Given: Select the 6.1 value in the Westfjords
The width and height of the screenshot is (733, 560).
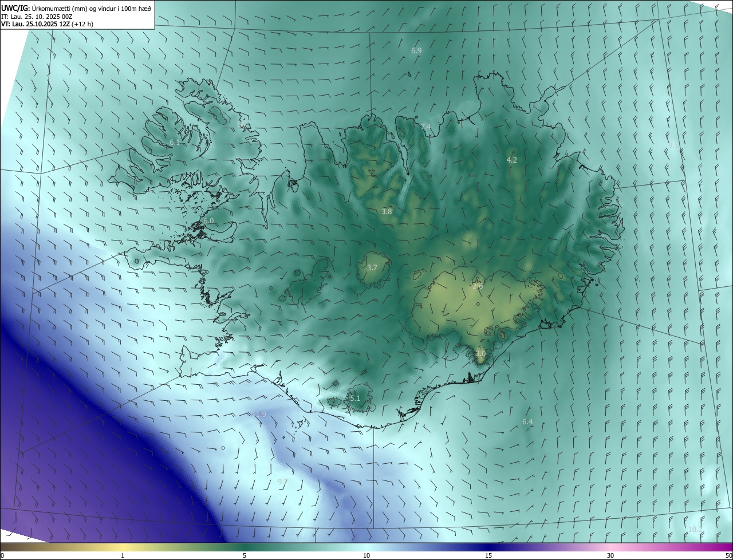Looking at the screenshot, I should [x=175, y=142].
